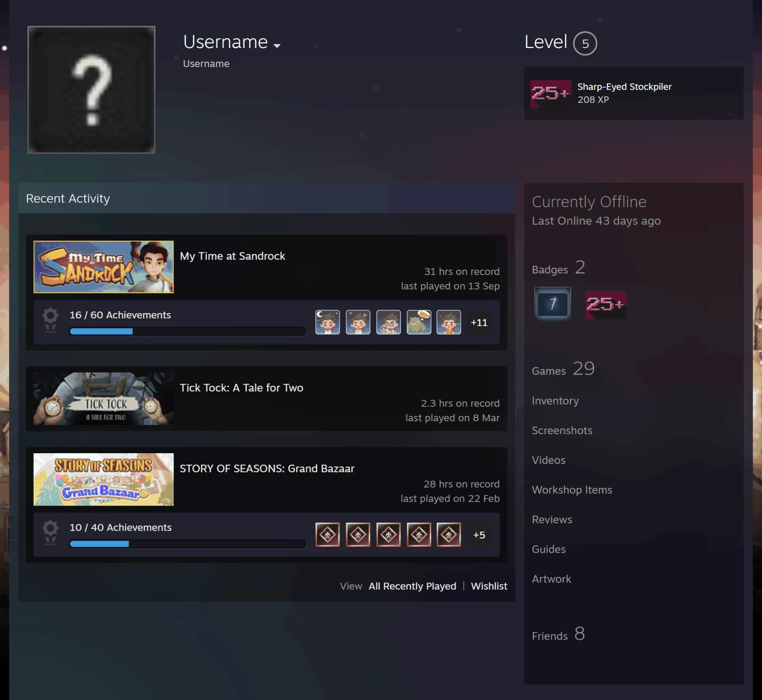Open the Tick Tock game thumbnail

(104, 399)
